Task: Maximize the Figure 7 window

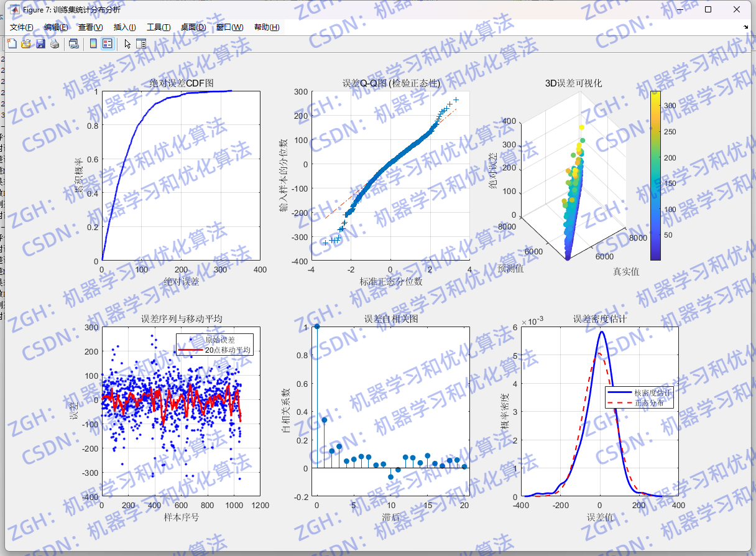Action: (708, 10)
